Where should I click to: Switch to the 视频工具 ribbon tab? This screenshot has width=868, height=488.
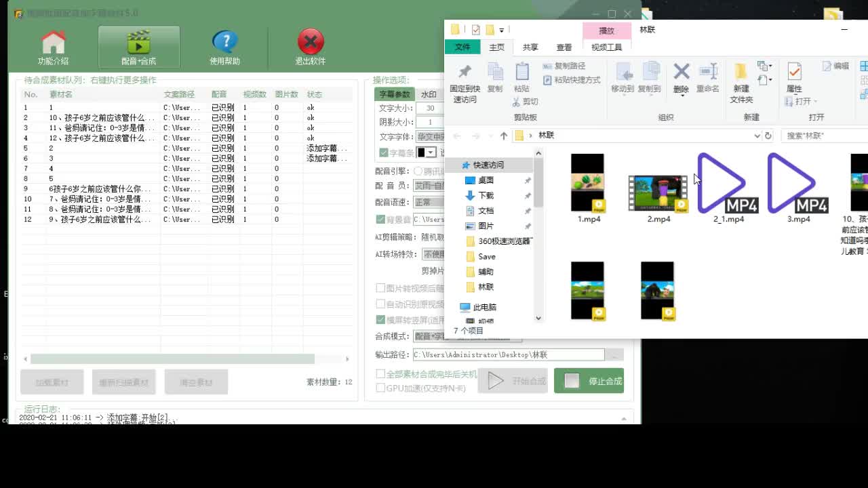pyautogui.click(x=606, y=47)
